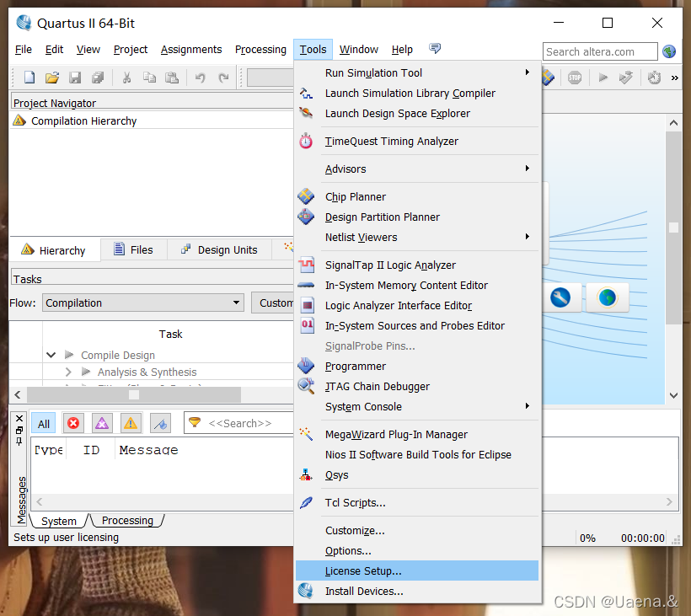Open the Processing menu
This screenshot has width=691, height=616.
(x=260, y=50)
